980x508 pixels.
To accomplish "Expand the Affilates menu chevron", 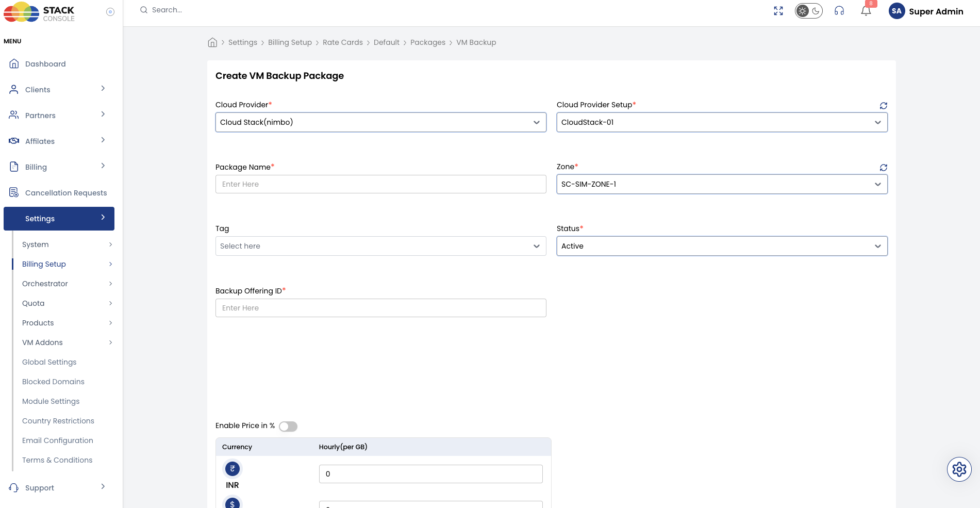I will [x=103, y=140].
